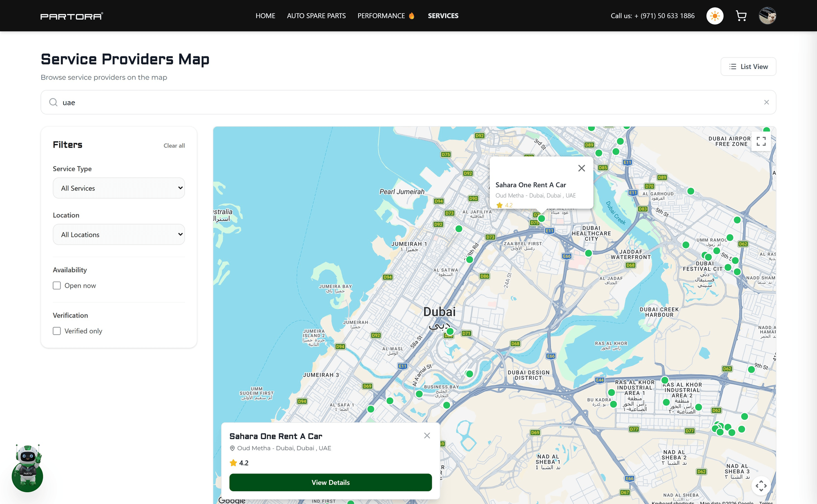Click View Details for Sahara One
Viewport: 817px width, 504px height.
[330, 482]
